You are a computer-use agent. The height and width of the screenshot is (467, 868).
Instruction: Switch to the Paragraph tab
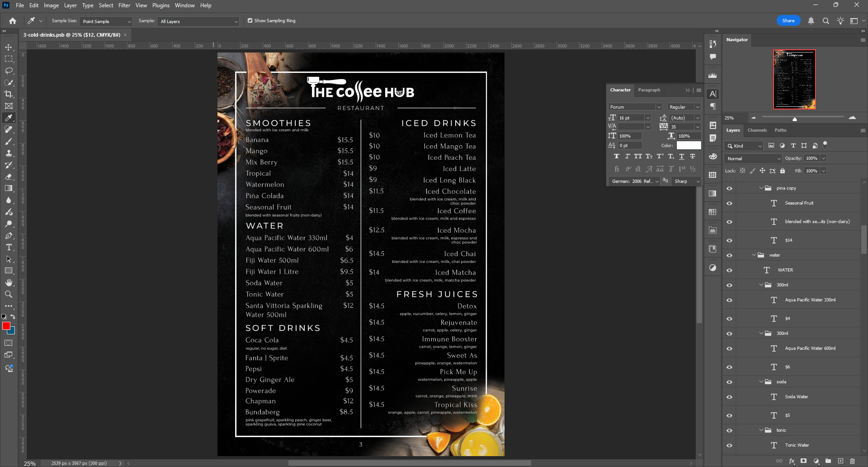click(x=649, y=90)
